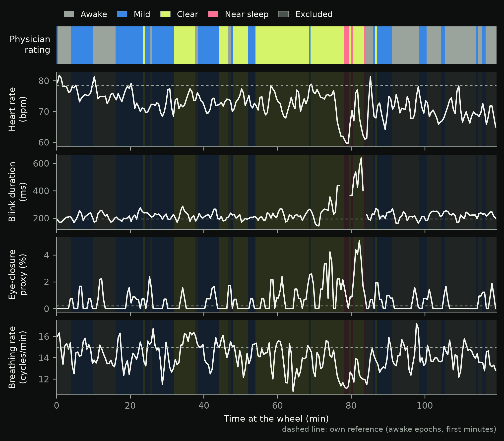Click the 'Mild' legend label
The height and width of the screenshot is (441, 504).
click(142, 14)
